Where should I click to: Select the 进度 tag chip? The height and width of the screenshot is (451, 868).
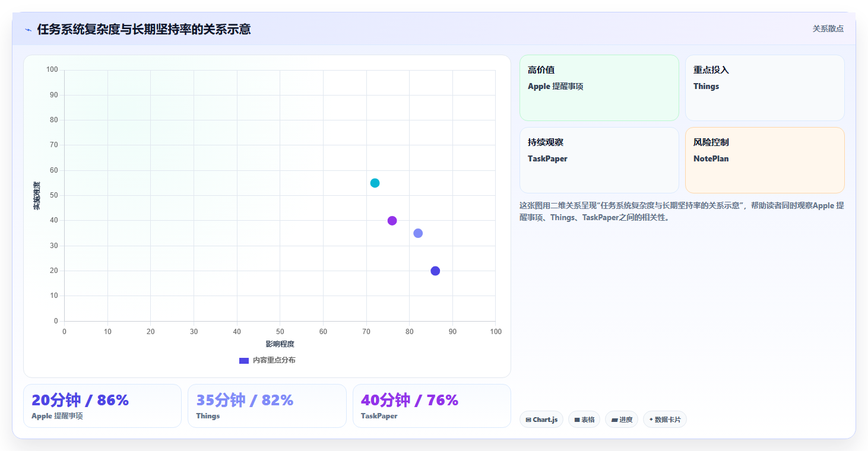(622, 420)
